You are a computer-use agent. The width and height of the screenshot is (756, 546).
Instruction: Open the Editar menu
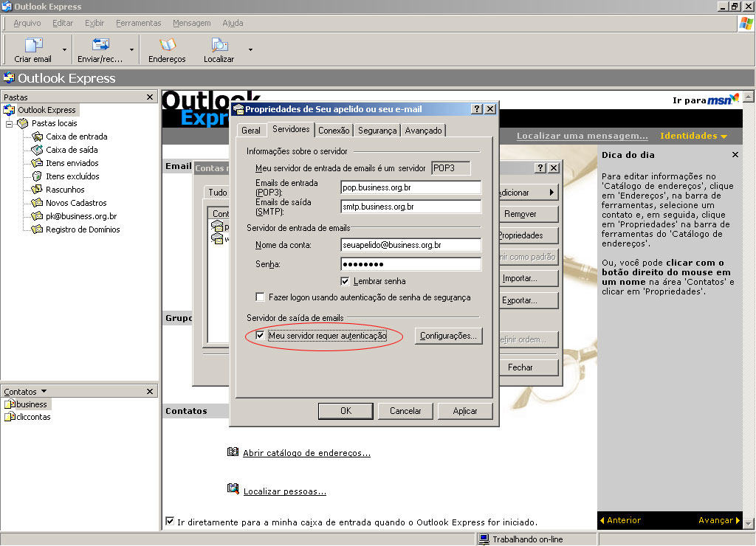pos(63,23)
